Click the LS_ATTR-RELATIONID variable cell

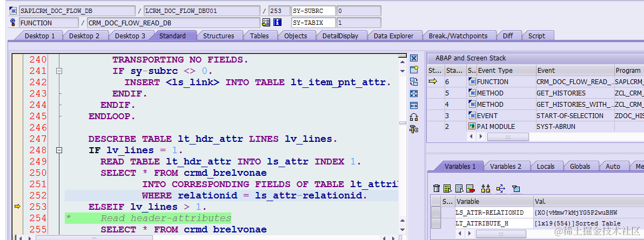point(494,212)
